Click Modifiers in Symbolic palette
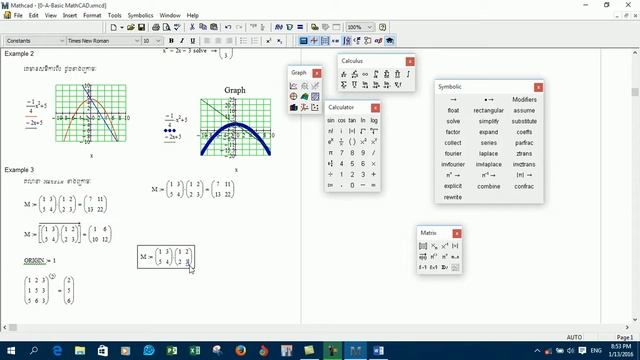The height and width of the screenshot is (360, 640). tap(524, 100)
